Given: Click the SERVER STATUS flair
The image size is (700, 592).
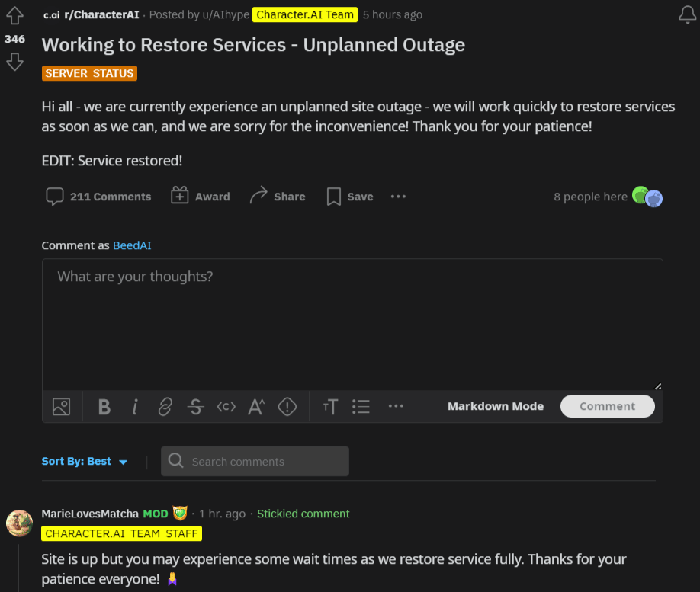Looking at the screenshot, I should tap(89, 73).
